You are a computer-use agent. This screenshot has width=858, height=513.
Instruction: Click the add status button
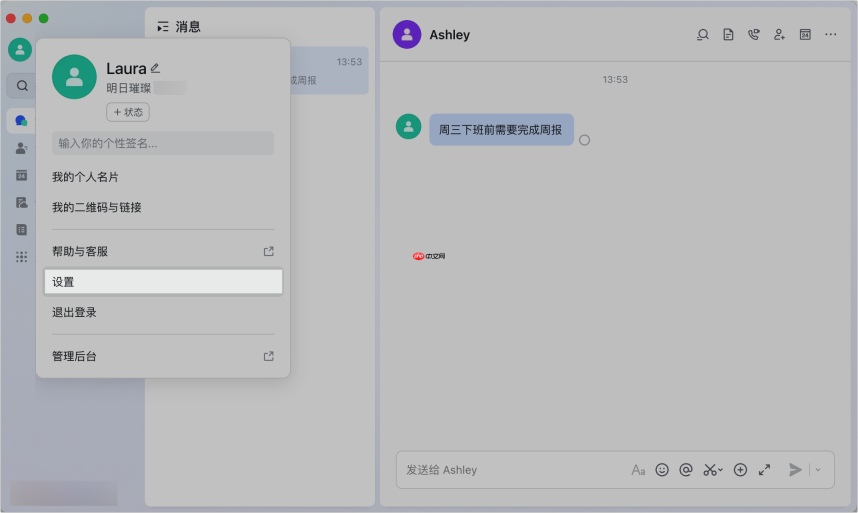128,112
